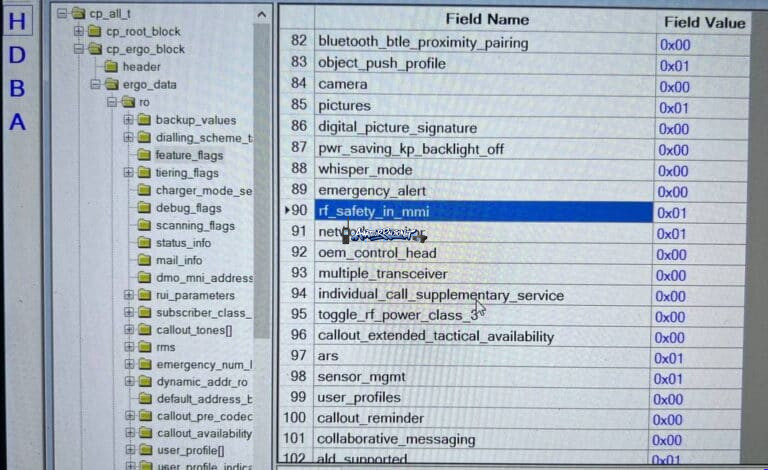Open the mail_info folder icon
768x470 pixels.
144,260
